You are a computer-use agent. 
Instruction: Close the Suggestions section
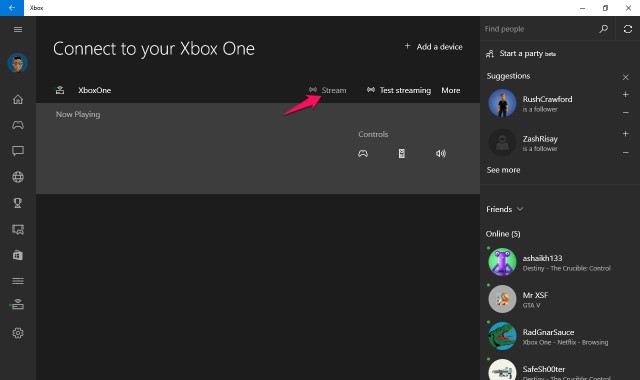coord(625,77)
